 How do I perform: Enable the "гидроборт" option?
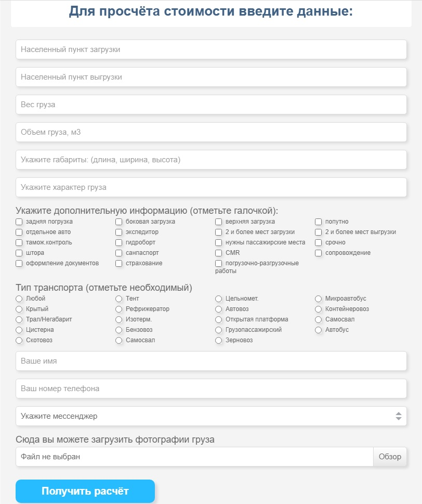coord(119,243)
